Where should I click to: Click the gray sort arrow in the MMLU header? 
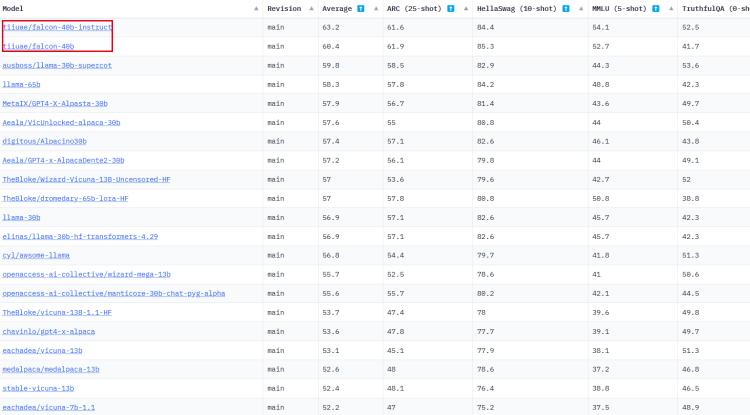[x=671, y=9]
